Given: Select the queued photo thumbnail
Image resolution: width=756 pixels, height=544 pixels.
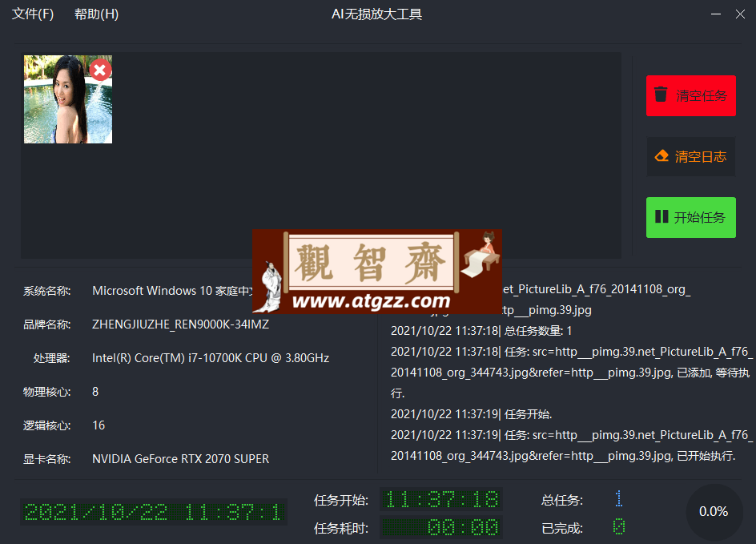Looking at the screenshot, I should (68, 99).
